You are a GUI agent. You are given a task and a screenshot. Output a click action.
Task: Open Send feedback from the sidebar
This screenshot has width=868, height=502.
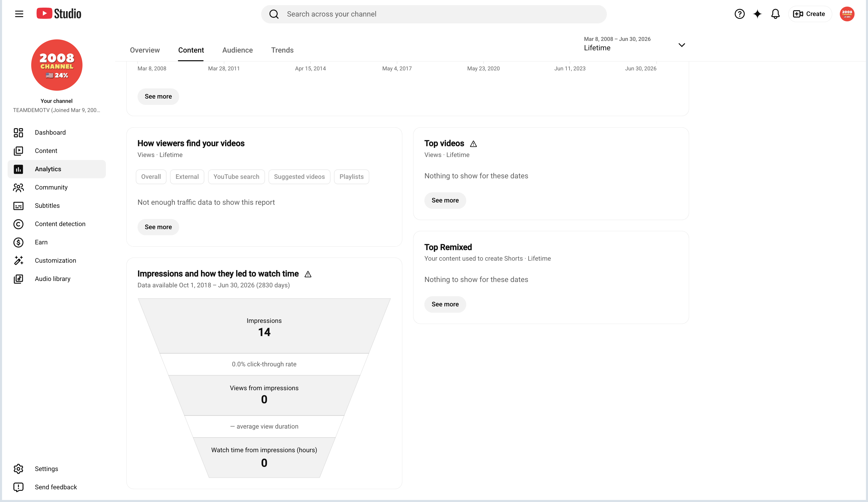[57, 487]
